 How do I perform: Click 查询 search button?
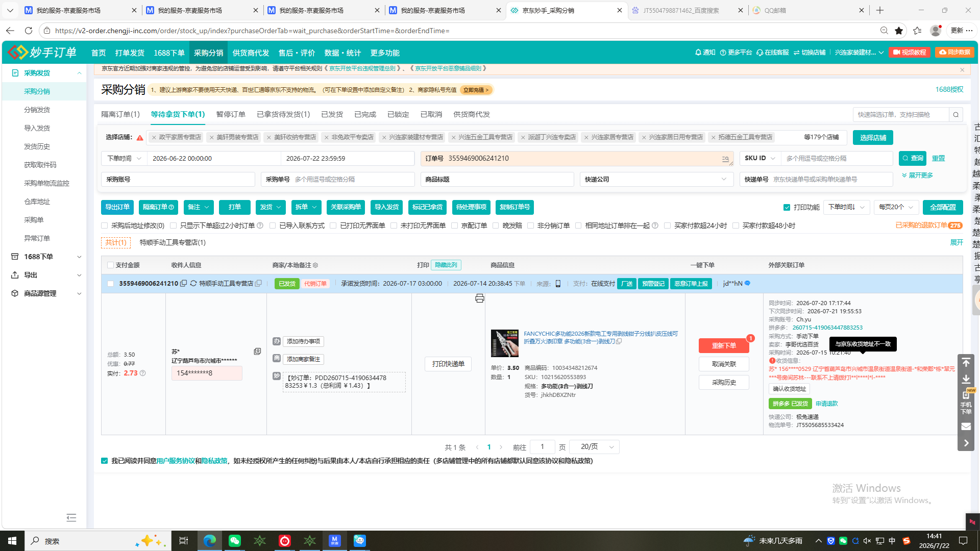pos(912,158)
